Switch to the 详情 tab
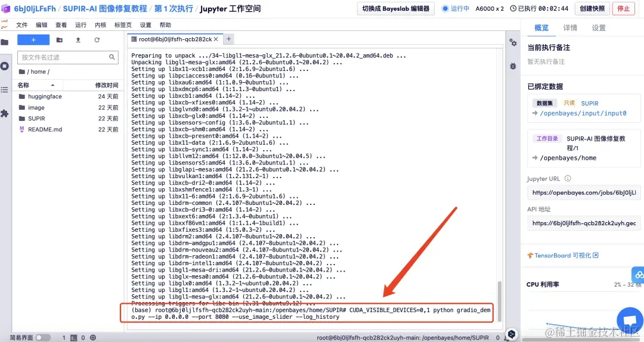644x342 pixels. click(570, 28)
